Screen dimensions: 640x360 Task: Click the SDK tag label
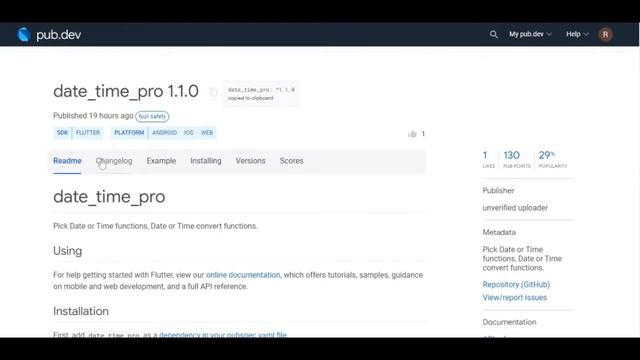click(x=62, y=133)
